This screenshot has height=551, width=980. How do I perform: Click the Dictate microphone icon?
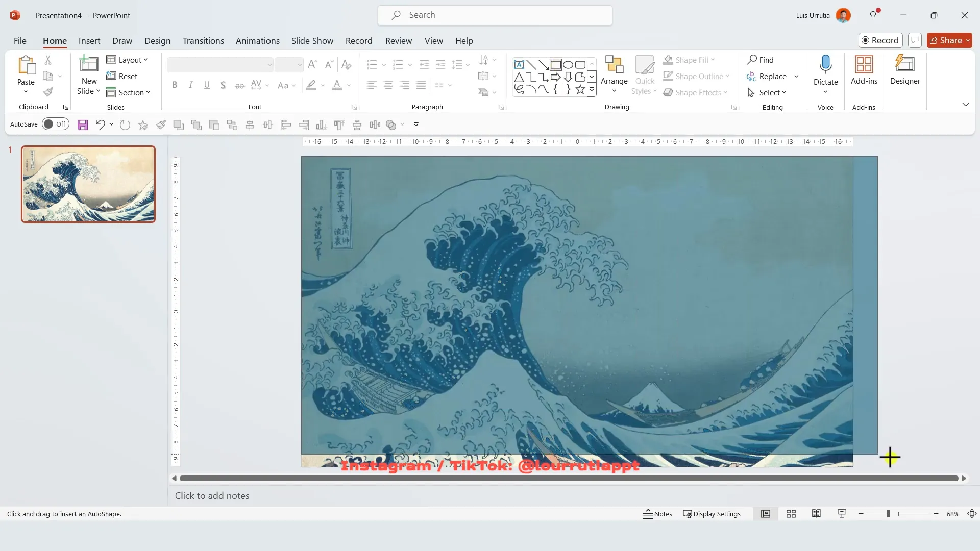coord(825,65)
